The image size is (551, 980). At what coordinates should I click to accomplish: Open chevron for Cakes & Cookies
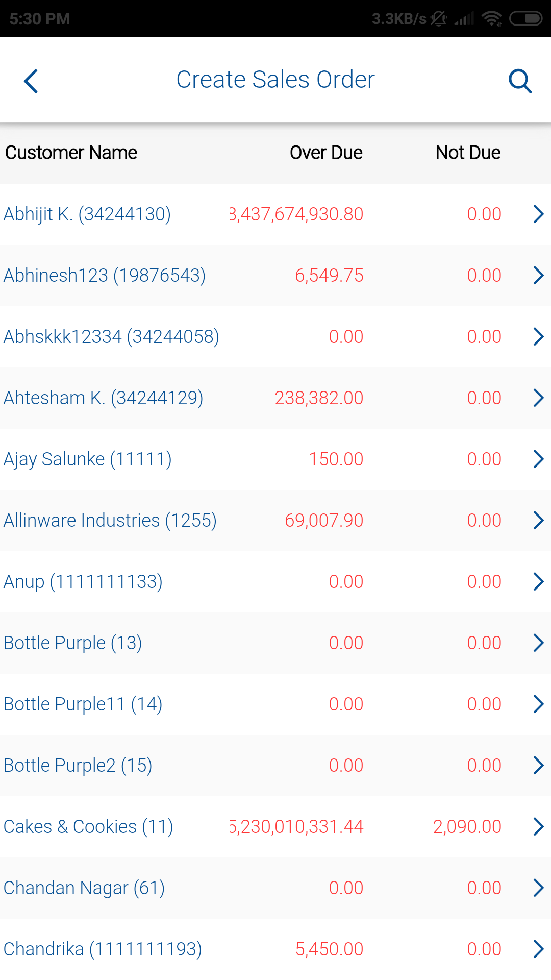pos(538,827)
